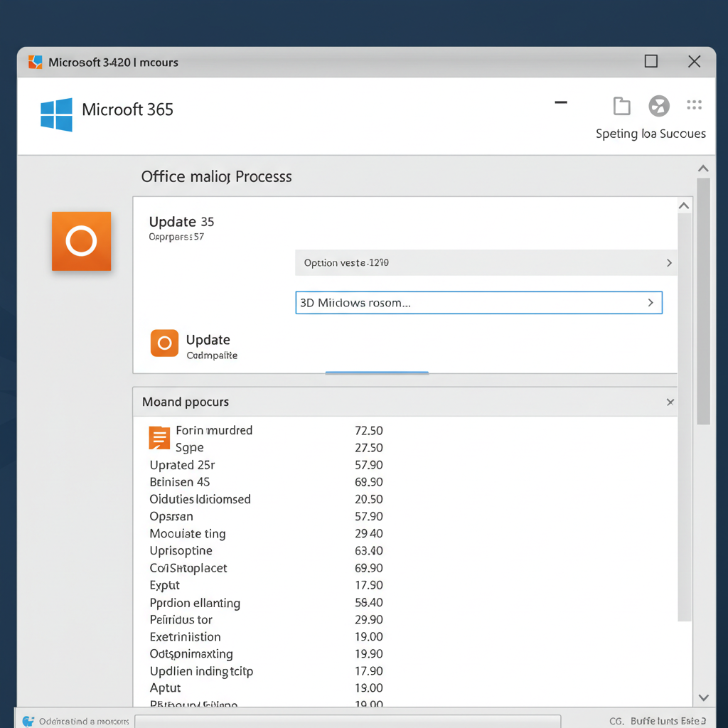Open the folder icon in header

pyautogui.click(x=621, y=106)
